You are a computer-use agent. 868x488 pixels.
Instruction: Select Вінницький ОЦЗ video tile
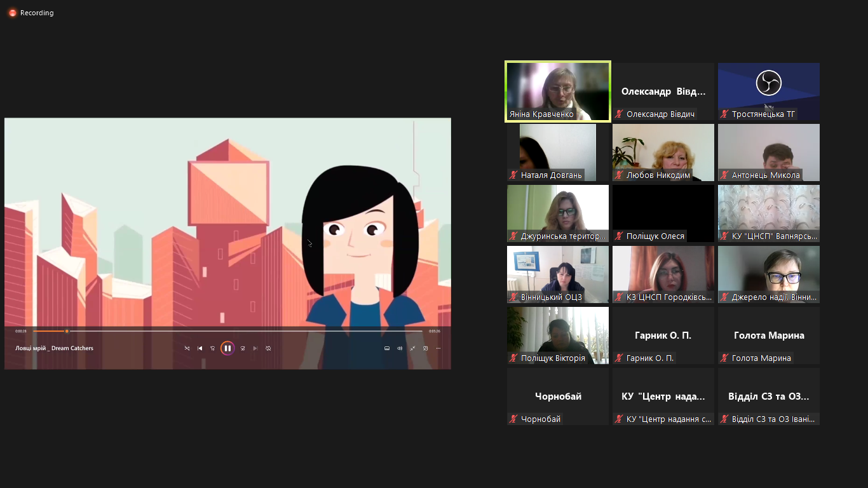(558, 274)
